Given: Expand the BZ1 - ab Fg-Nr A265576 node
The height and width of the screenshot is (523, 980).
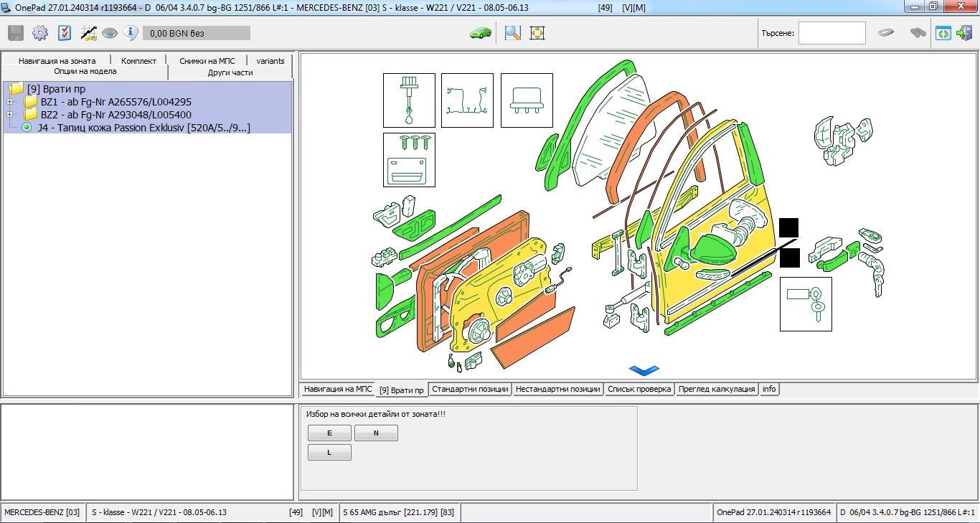Looking at the screenshot, I should click(x=10, y=102).
